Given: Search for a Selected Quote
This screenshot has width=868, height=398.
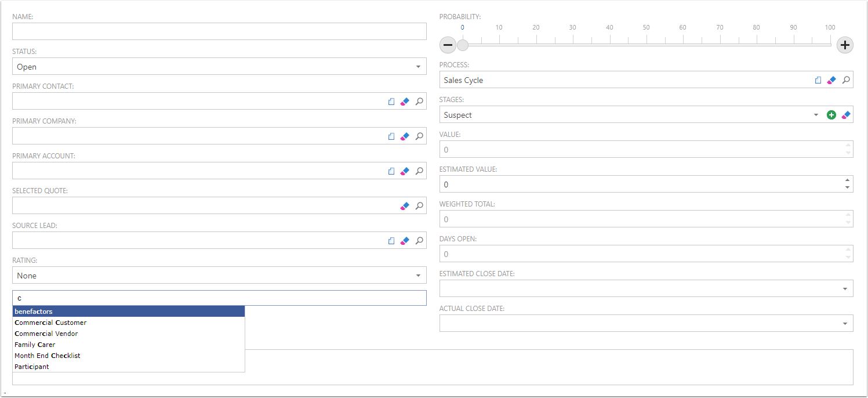Looking at the screenshot, I should [x=419, y=206].
